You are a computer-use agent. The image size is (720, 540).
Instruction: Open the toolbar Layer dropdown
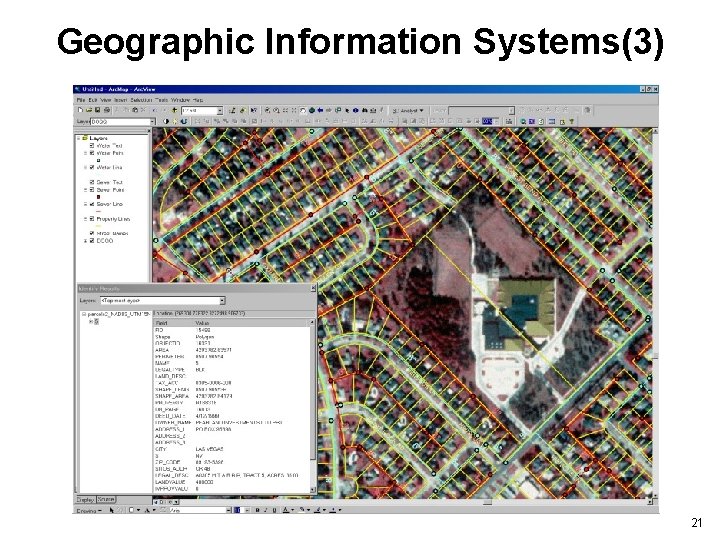[x=152, y=122]
